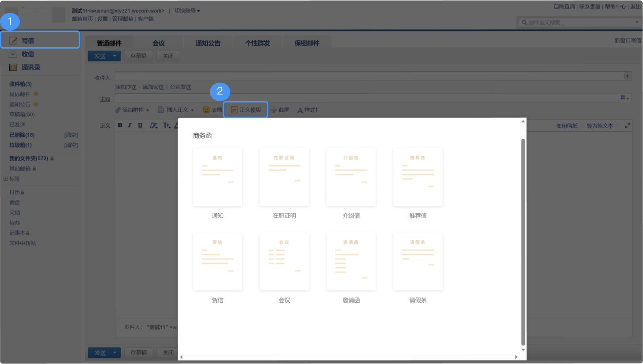Click the search magnifier icon

coord(524,23)
